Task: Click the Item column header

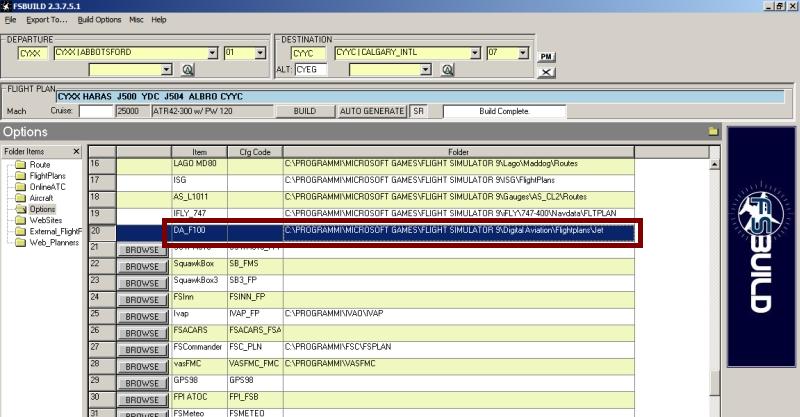Action: [199, 152]
